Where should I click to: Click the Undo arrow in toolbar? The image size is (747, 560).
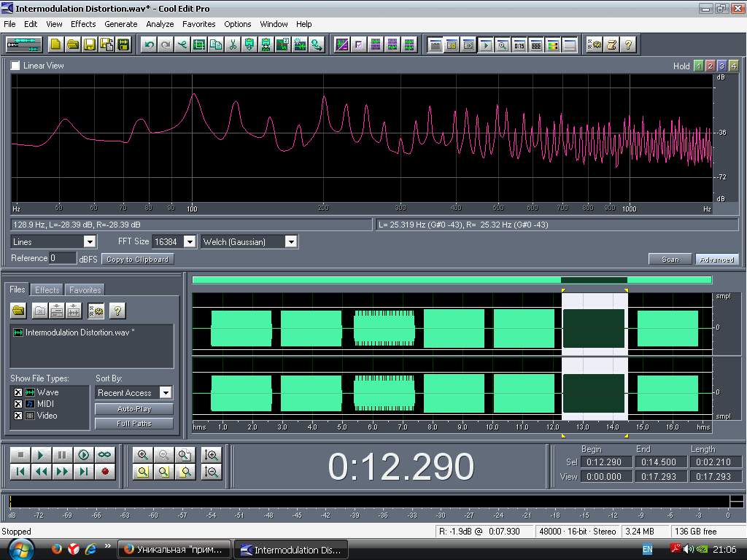[149, 44]
